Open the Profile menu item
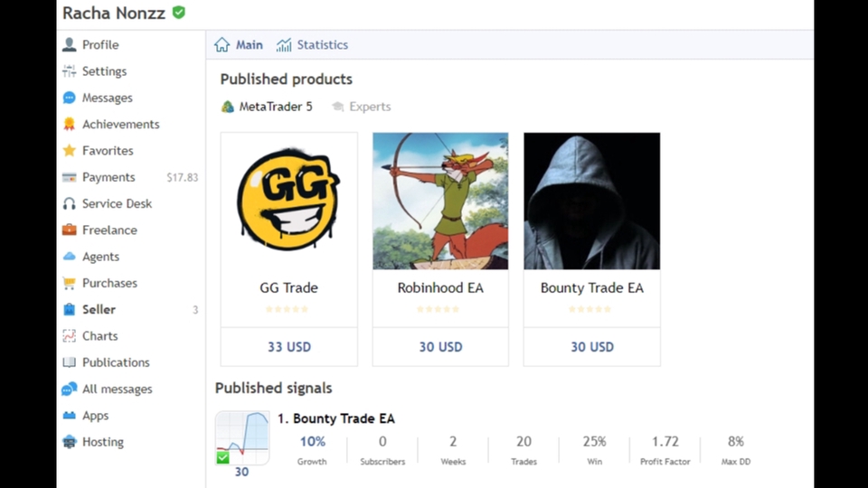This screenshot has width=868, height=488. pyautogui.click(x=100, y=45)
